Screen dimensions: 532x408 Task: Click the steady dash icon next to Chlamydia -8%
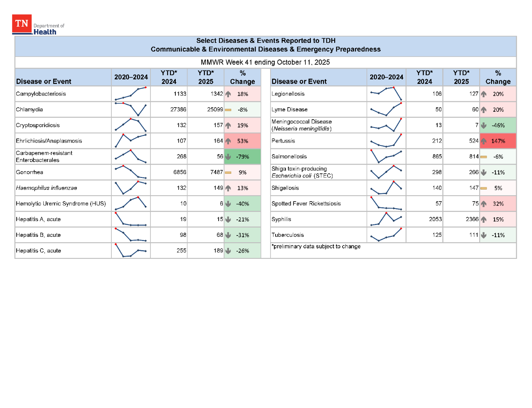coord(228,110)
